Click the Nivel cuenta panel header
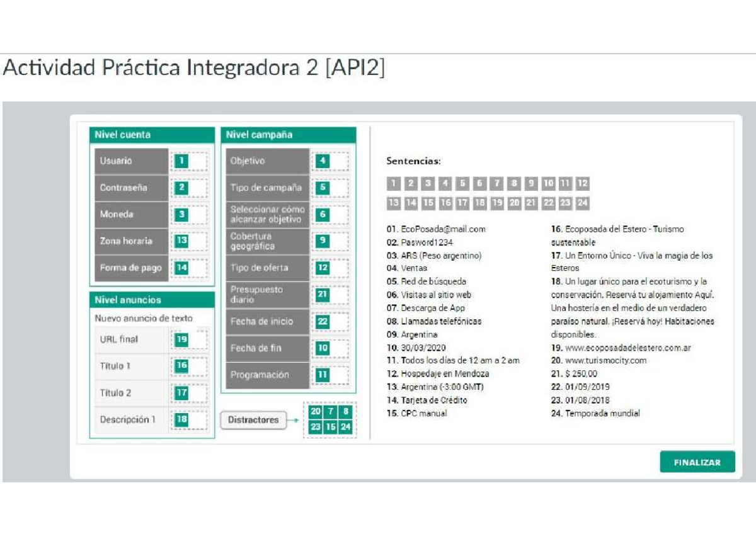 [x=152, y=135]
